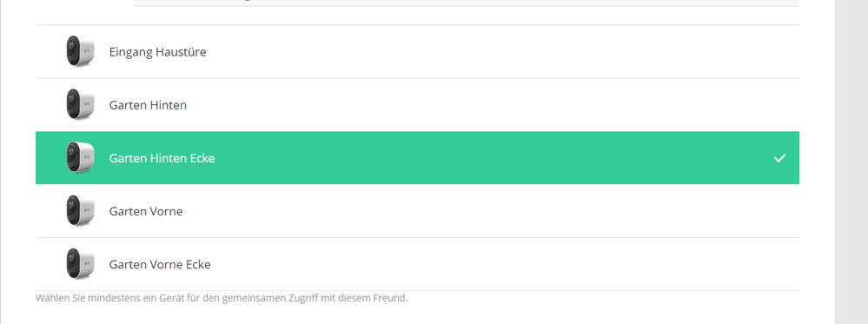The width and height of the screenshot is (868, 324).
Task: Click the gray page margin on the right
Action: click(x=851, y=162)
